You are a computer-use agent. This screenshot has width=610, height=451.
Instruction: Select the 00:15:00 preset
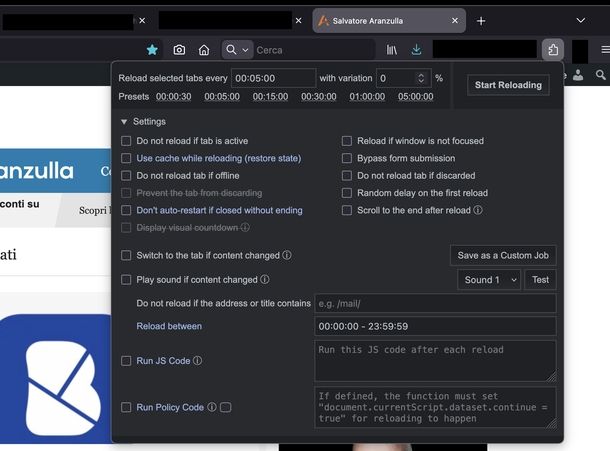coord(270,97)
